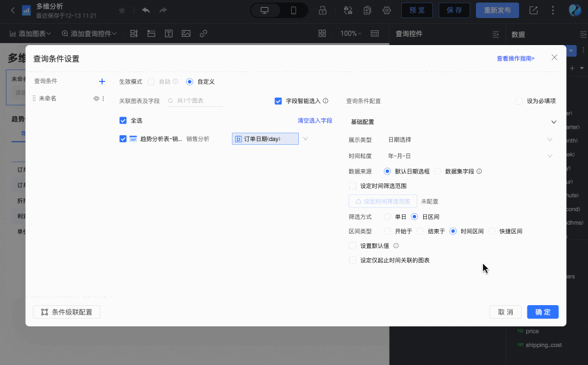Open more options for 未命名 condition
Screen dimensions: 588x365
click(x=104, y=98)
